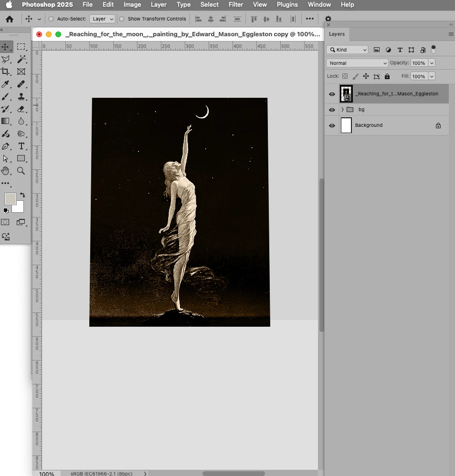Screen dimensions: 455x476
Task: Select the Hand tool
Action: (x=5, y=171)
